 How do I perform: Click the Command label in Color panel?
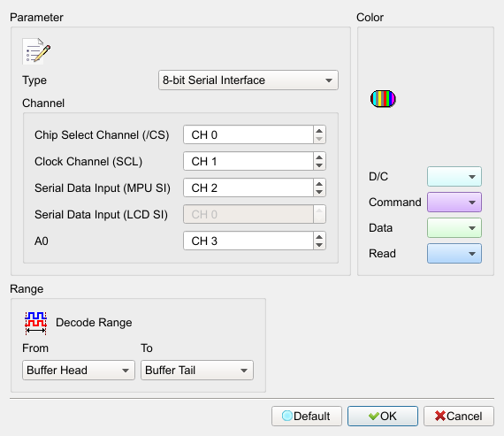pyautogui.click(x=395, y=203)
